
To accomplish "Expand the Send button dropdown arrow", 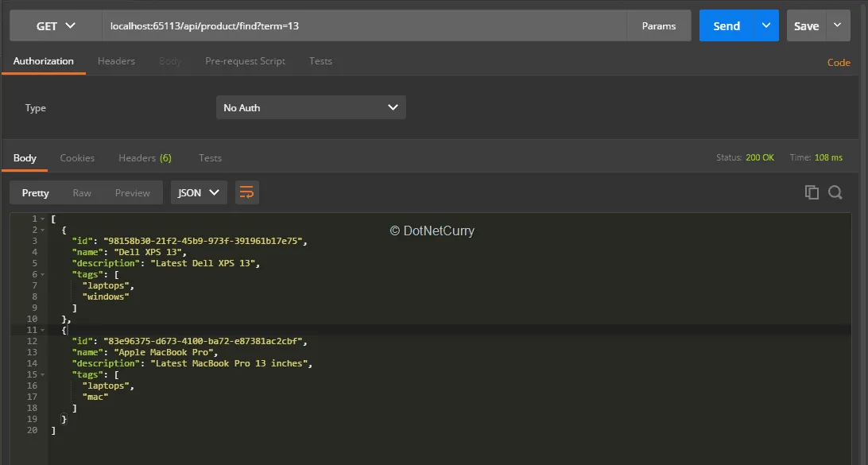I will tap(766, 26).
